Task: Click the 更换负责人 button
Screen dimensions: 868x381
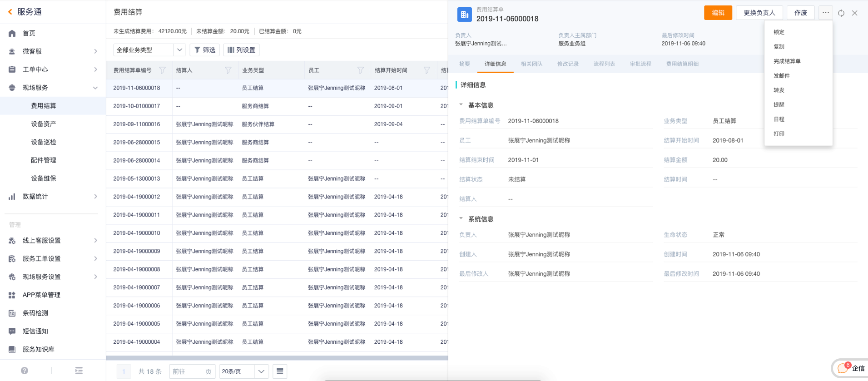Action: coord(759,13)
